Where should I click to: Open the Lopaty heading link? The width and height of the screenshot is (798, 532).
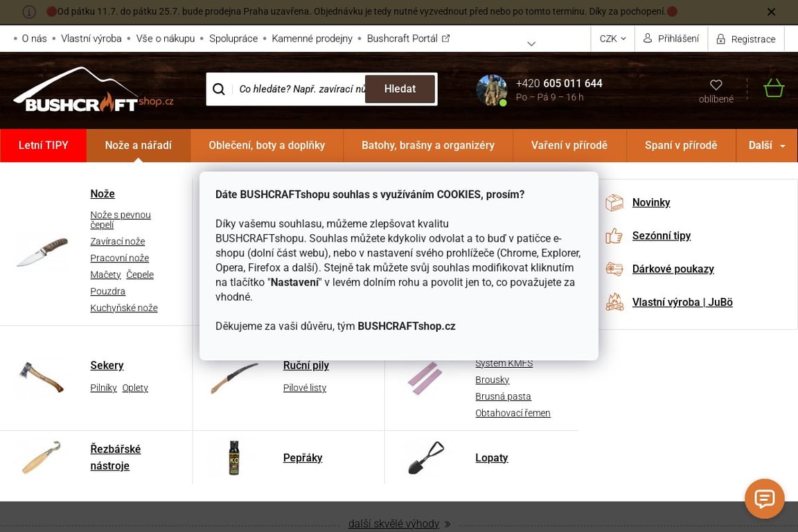(x=492, y=458)
